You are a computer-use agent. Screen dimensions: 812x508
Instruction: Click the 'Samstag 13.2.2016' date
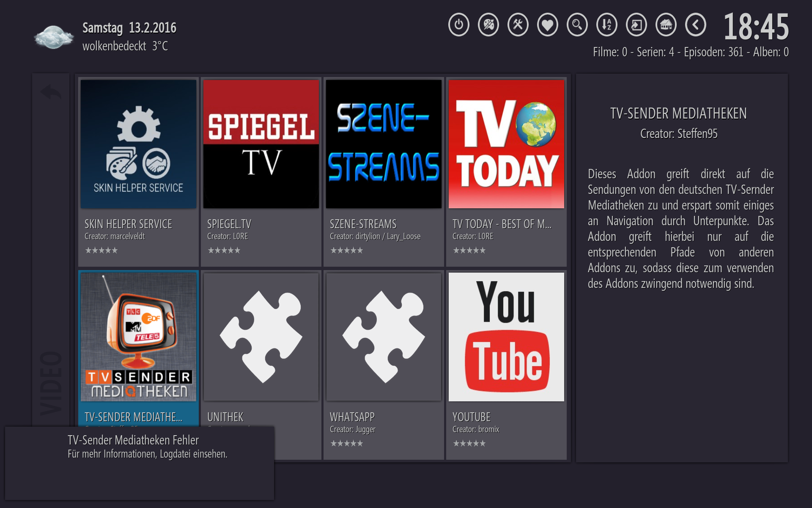pos(129,28)
